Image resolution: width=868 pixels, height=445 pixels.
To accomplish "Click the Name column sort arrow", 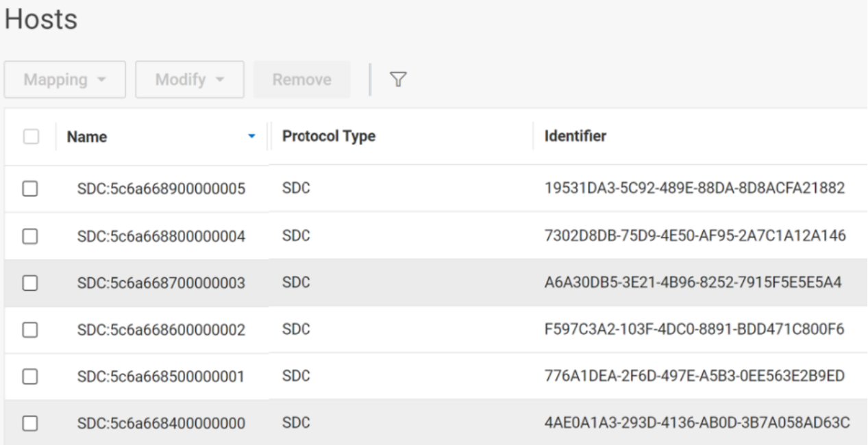I will click(x=251, y=137).
